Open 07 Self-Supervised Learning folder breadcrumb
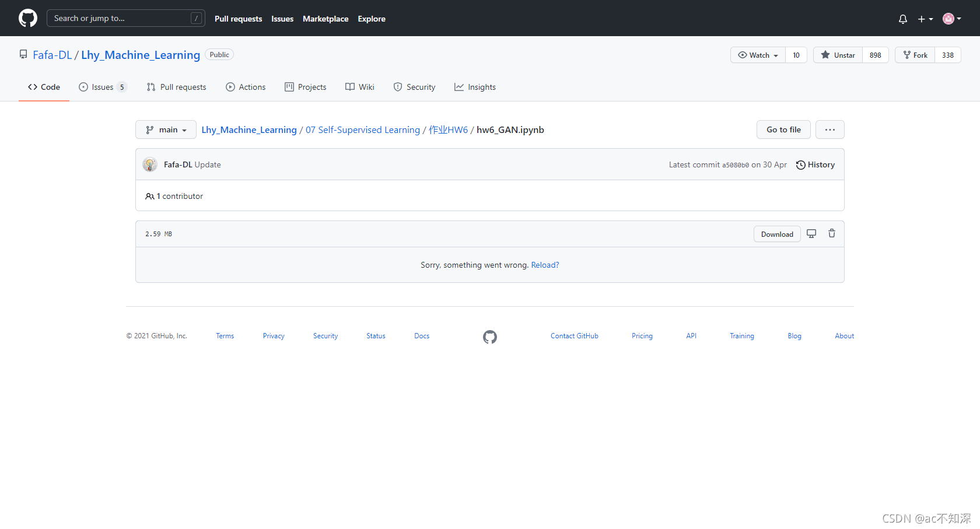 [363, 129]
